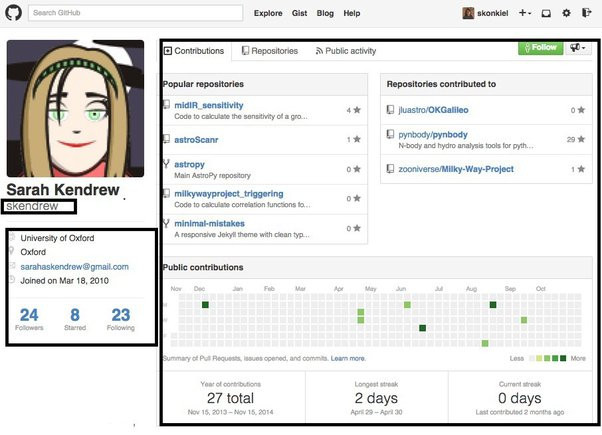Open the sarahaskendrew@gmail.com email link

74,267
